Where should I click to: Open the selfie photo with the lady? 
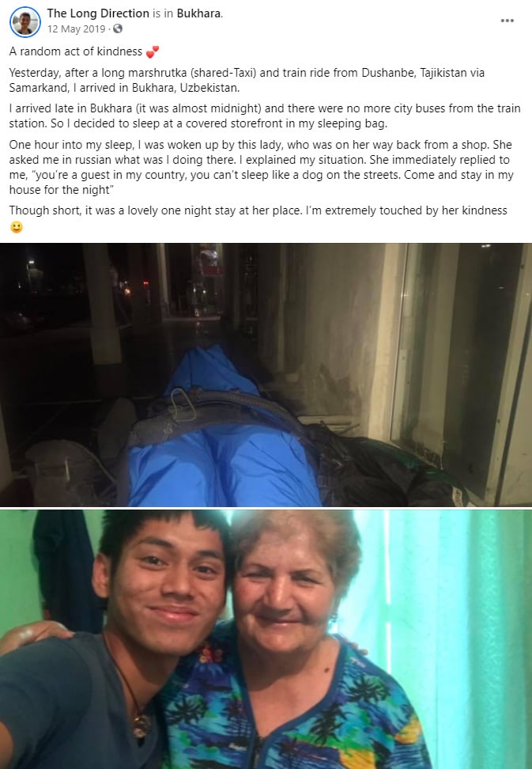click(x=266, y=639)
